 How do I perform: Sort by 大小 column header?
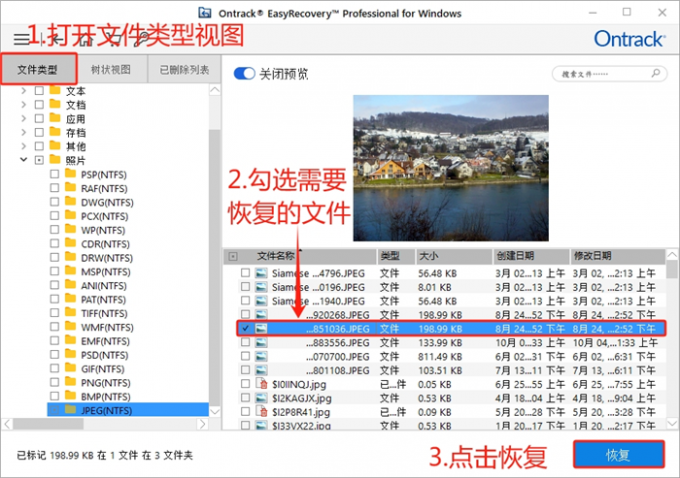coord(454,256)
